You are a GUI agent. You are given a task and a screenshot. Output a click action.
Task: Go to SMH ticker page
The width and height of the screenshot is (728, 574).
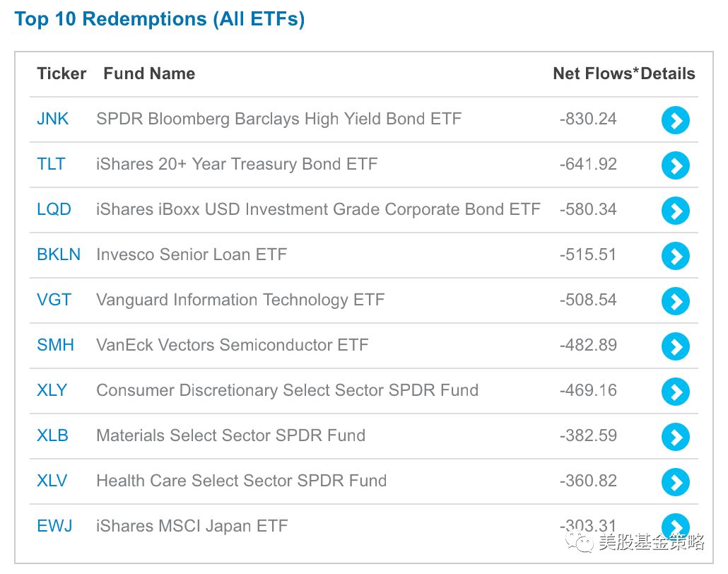tap(55, 345)
